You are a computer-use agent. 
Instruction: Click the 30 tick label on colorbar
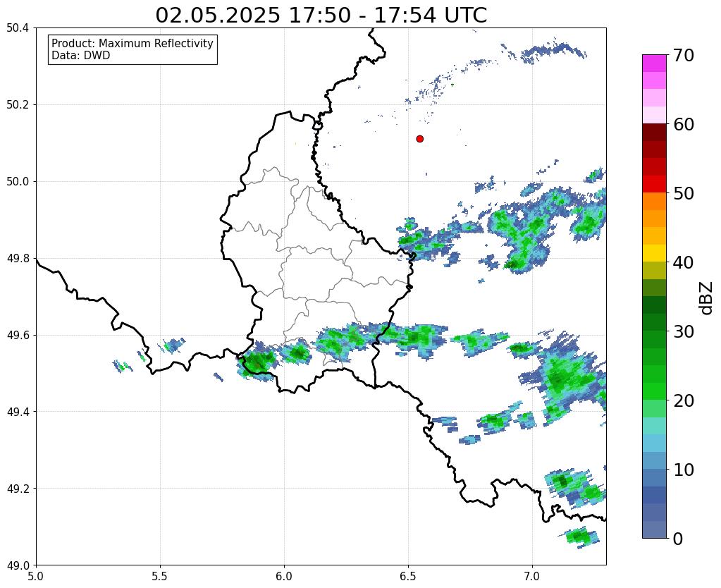[683, 331]
